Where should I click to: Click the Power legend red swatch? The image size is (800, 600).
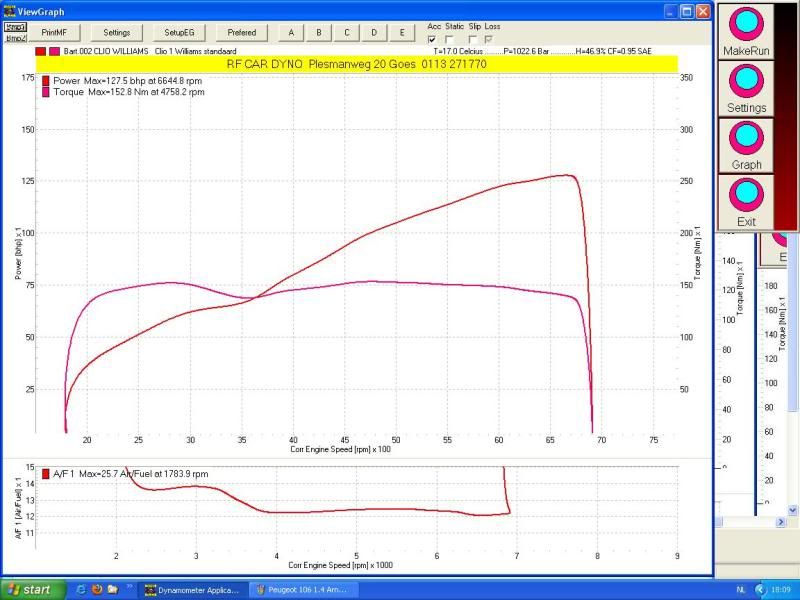(x=45, y=81)
